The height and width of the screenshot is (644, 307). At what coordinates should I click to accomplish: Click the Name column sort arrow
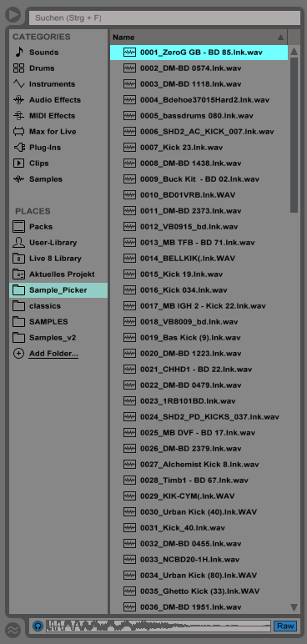pos(280,38)
